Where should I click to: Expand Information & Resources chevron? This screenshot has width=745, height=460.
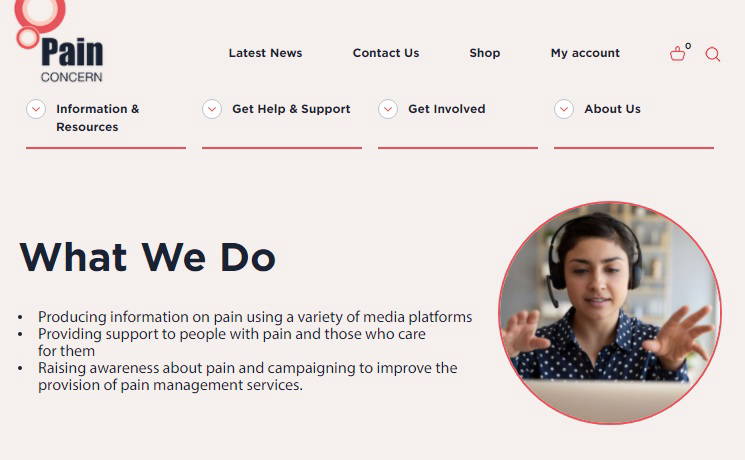pos(36,109)
